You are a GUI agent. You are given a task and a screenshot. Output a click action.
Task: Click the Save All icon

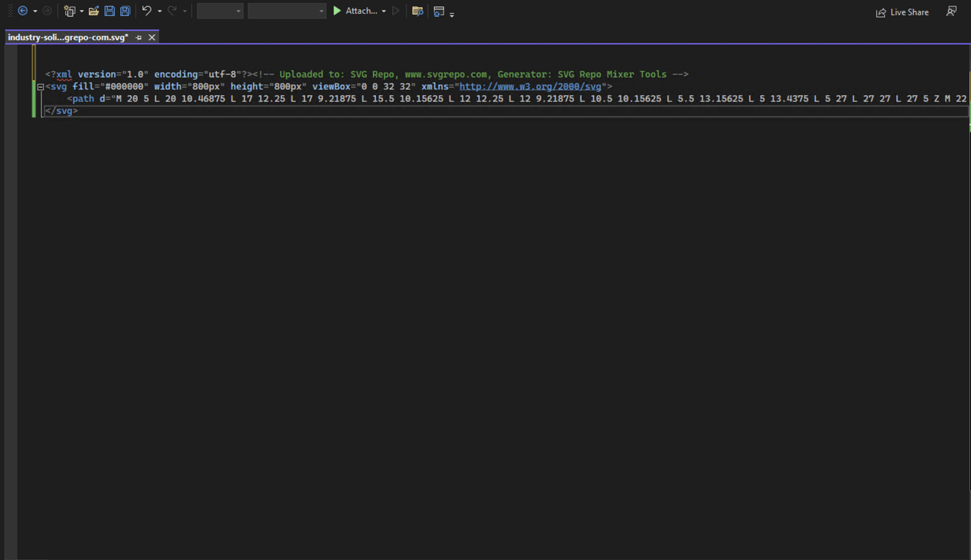[125, 11]
